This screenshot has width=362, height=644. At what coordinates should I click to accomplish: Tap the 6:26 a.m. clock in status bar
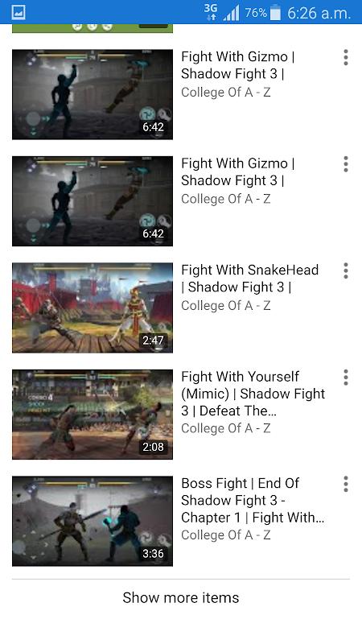click(319, 13)
